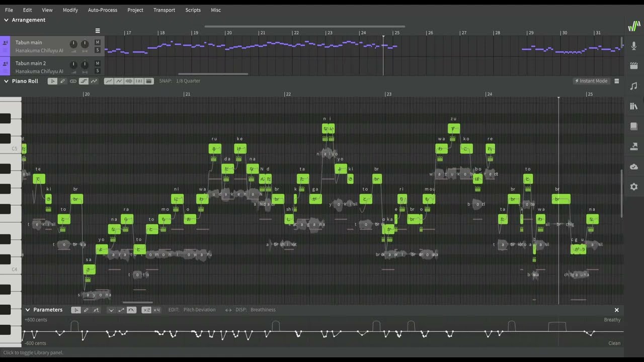Viewport: 644px width, 362px height.
Task: Open the AI Retakes clapperboard panel
Action: pos(634,66)
